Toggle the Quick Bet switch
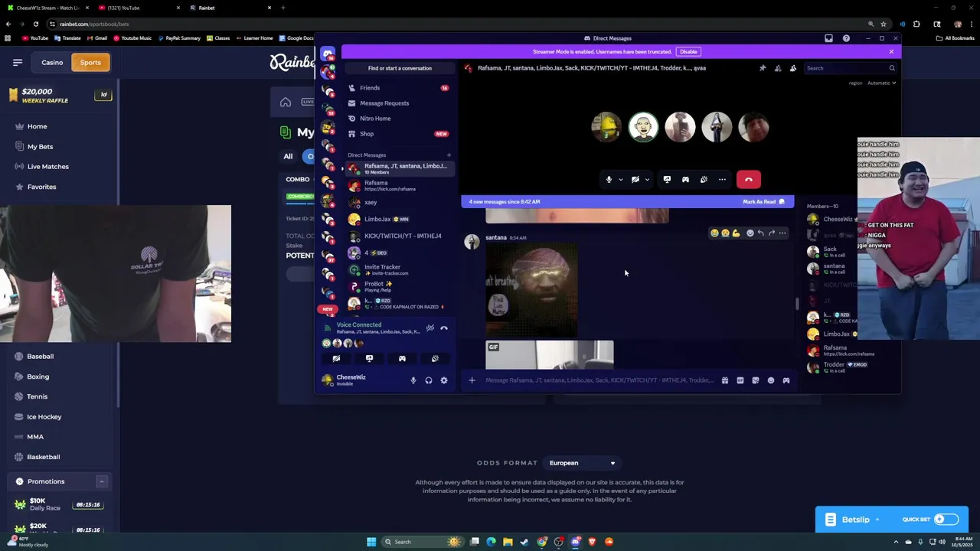This screenshot has width=980, height=551. (946, 520)
